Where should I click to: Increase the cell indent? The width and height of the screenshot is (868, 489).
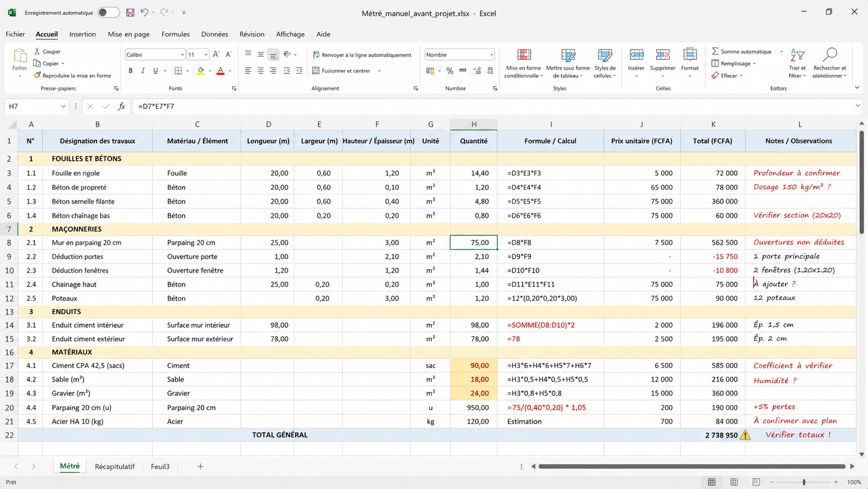299,71
